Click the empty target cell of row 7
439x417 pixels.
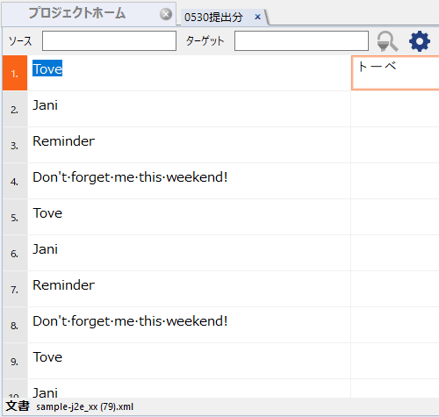[395, 289]
